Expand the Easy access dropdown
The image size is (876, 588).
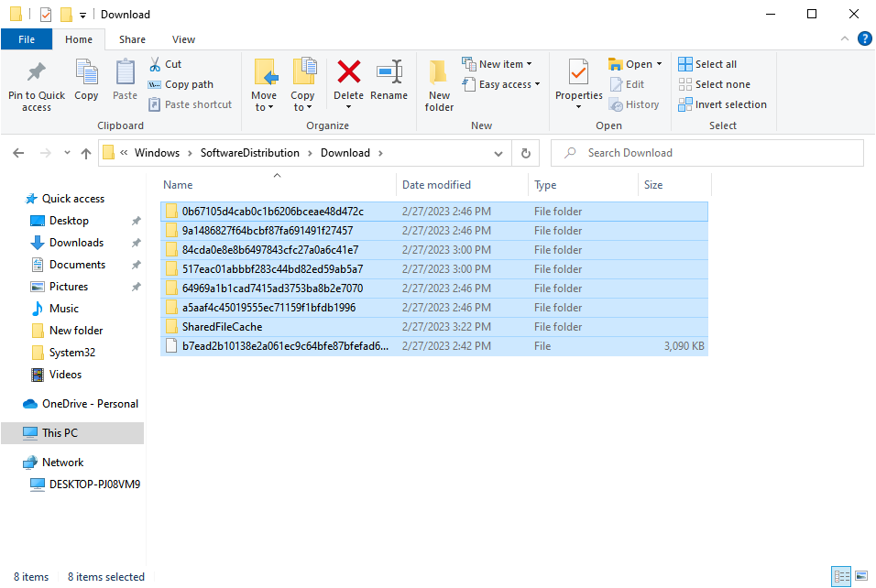[x=538, y=84]
